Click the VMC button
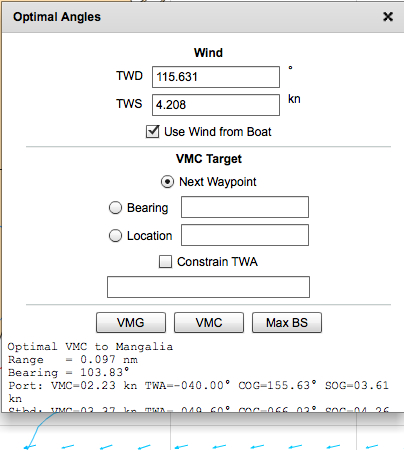 pyautogui.click(x=209, y=322)
